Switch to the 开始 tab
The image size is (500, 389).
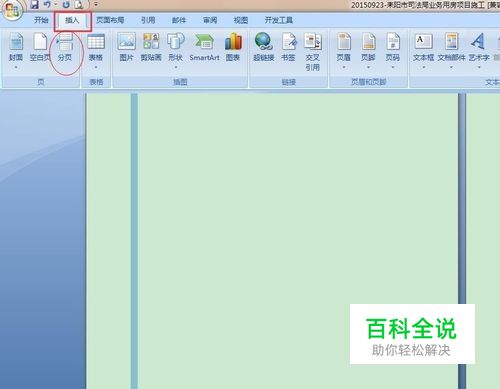tap(41, 20)
